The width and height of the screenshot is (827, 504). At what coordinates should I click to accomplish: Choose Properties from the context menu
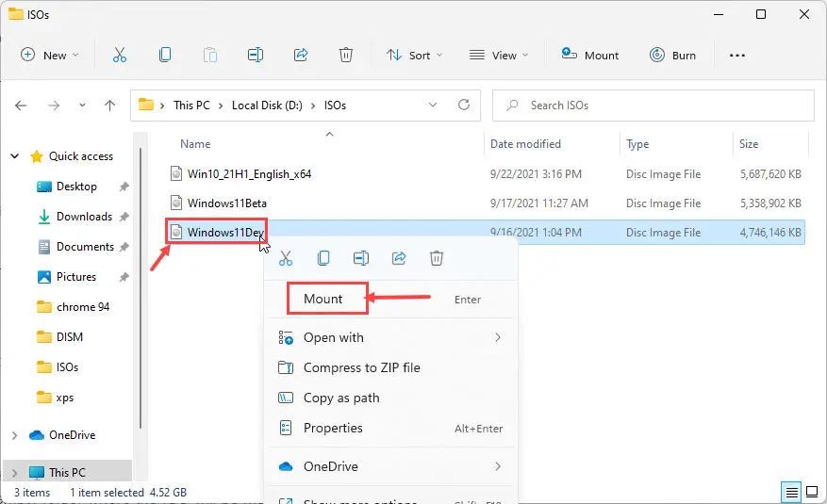pos(390,428)
